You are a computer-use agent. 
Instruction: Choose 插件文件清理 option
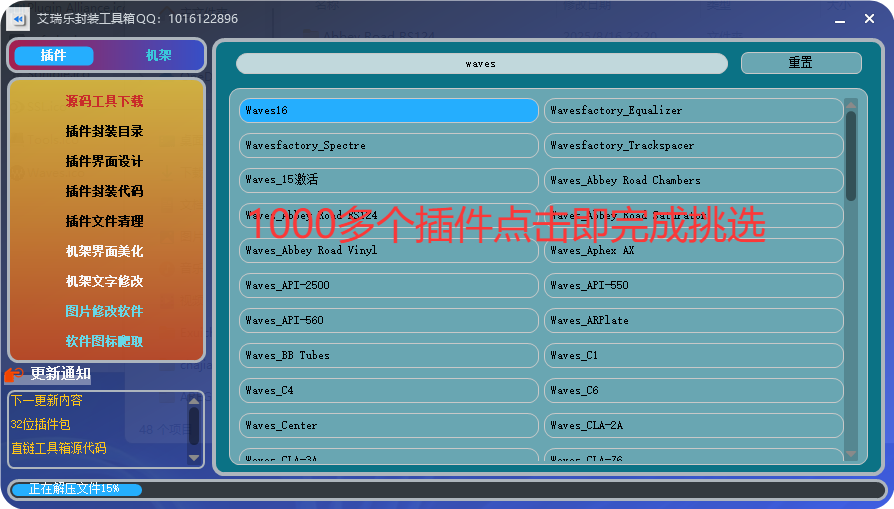104,221
